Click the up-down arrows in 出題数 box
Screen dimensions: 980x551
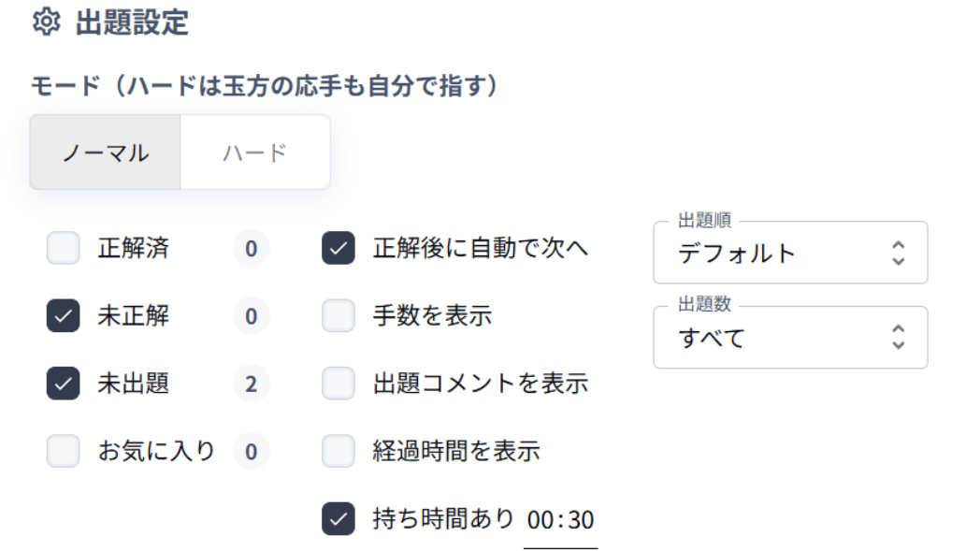pyautogui.click(x=898, y=337)
